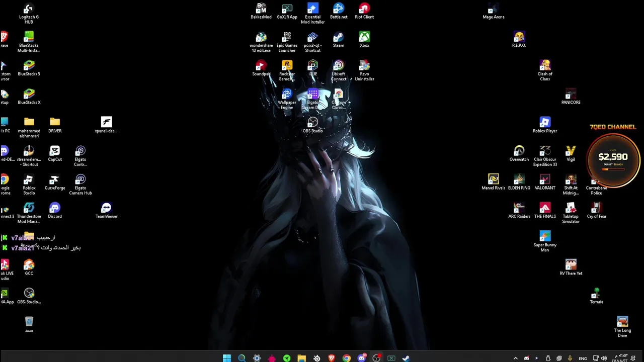
Task: Expand the system tray hidden icons
Action: 515,358
